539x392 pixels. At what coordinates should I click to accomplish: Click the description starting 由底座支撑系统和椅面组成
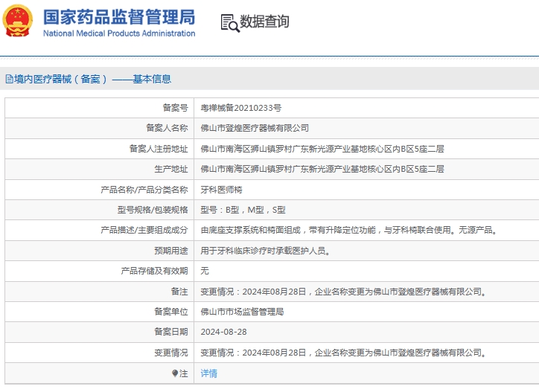(349, 230)
